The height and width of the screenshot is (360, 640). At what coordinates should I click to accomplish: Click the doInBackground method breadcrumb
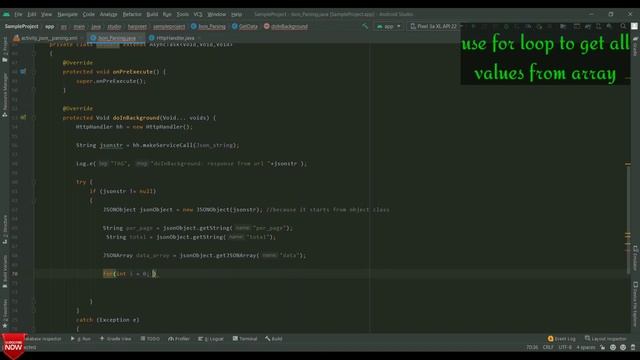pos(285,27)
